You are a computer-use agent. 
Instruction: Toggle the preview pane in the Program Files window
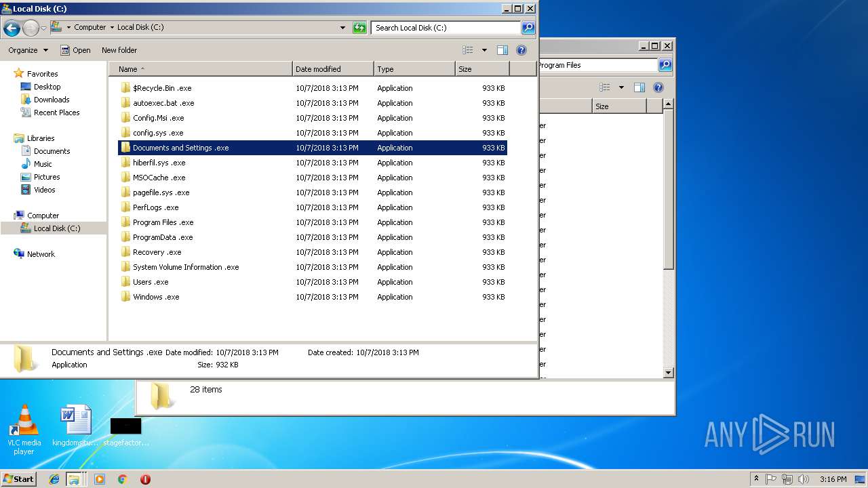click(x=639, y=87)
